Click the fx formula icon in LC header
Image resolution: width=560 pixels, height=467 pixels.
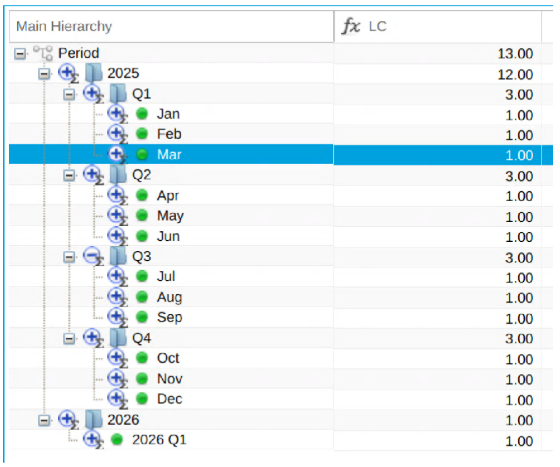(351, 26)
